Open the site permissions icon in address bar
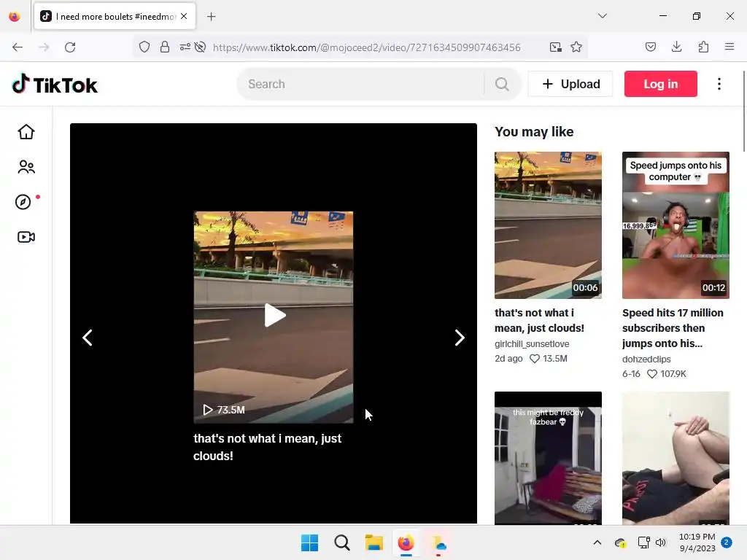Viewport: 747px width, 560px height. 185,47
